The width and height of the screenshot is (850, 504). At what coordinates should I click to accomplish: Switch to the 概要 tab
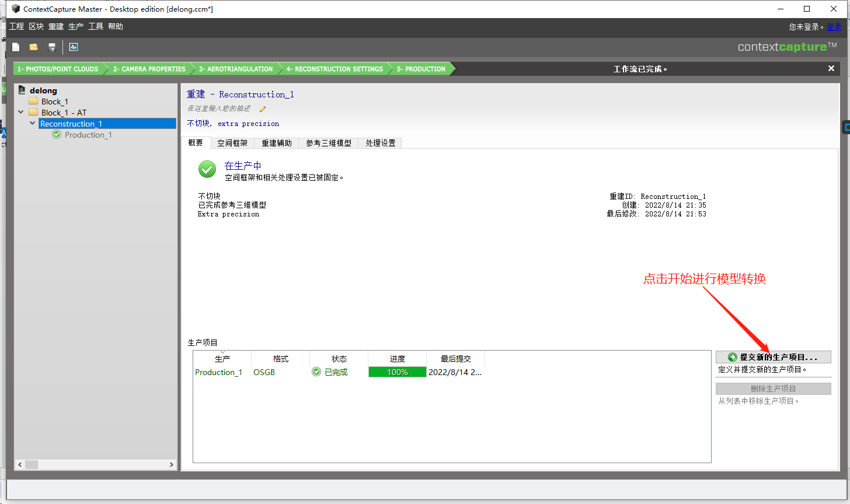(x=196, y=143)
